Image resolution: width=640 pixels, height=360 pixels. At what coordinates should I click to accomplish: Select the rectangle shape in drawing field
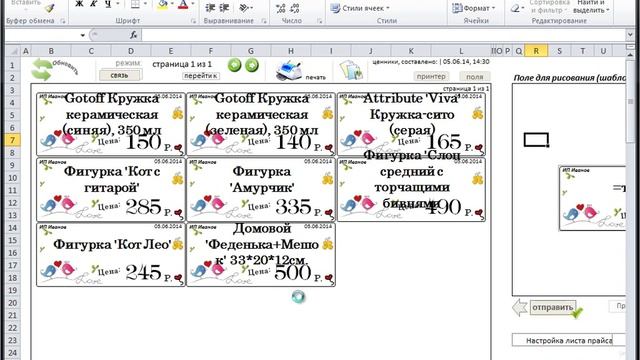click(x=536, y=140)
